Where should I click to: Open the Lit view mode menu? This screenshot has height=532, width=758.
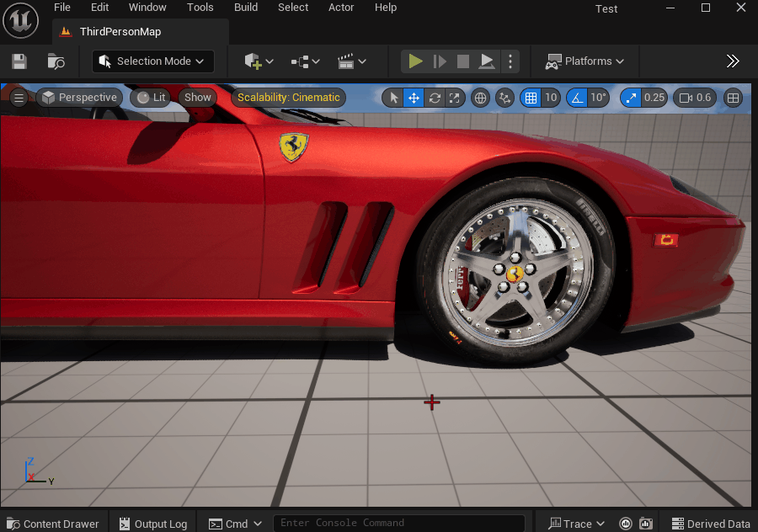coord(152,98)
